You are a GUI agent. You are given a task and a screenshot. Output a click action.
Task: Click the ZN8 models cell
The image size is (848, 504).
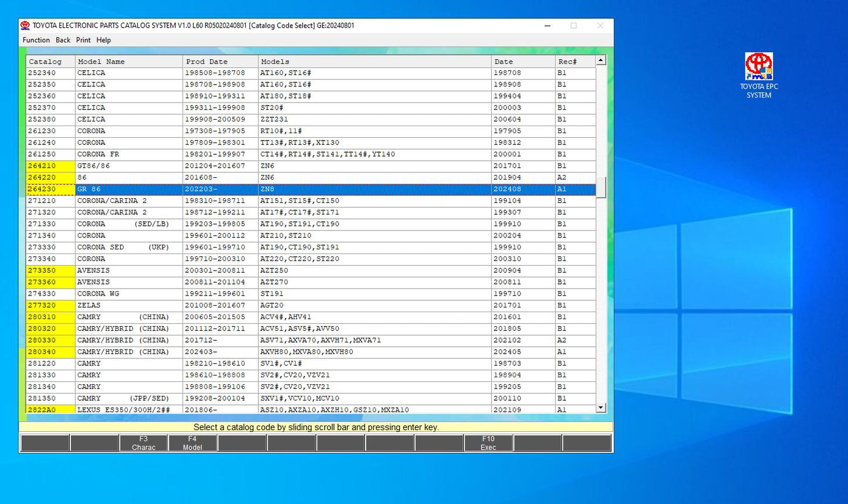pyautogui.click(x=375, y=190)
